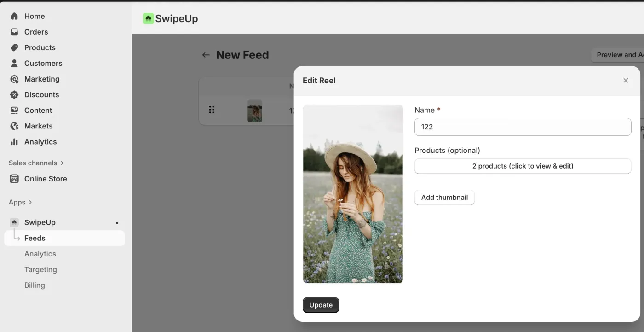The image size is (644, 332).
Task: Click the Online Store storefront icon
Action: coord(14,179)
